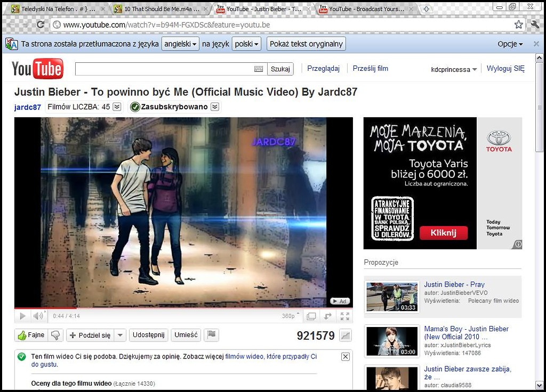Dismiss the 'Ten film wideo Ci się podoba' notice
Image resolution: width=546 pixels, height=392 pixels.
(345, 356)
